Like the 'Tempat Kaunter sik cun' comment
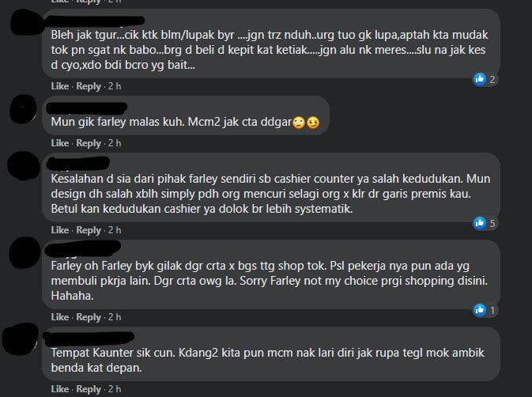532x397 pixels. click(60, 389)
